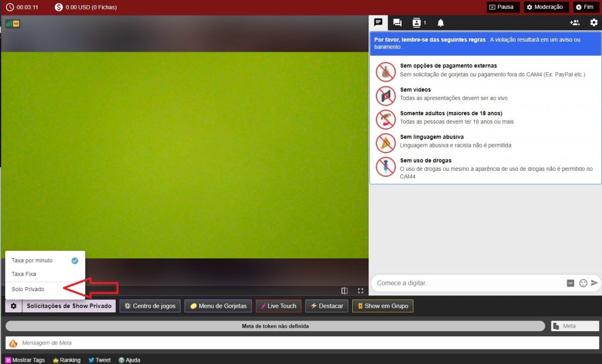The width and height of the screenshot is (602, 364).
Task: Toggle private show settings gear dropdown
Action: 14,306
